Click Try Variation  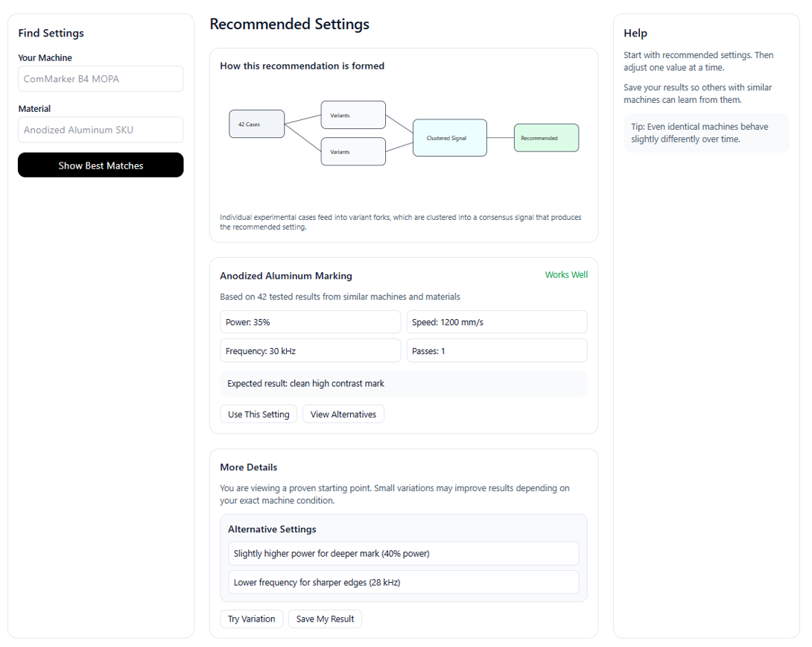pos(251,619)
